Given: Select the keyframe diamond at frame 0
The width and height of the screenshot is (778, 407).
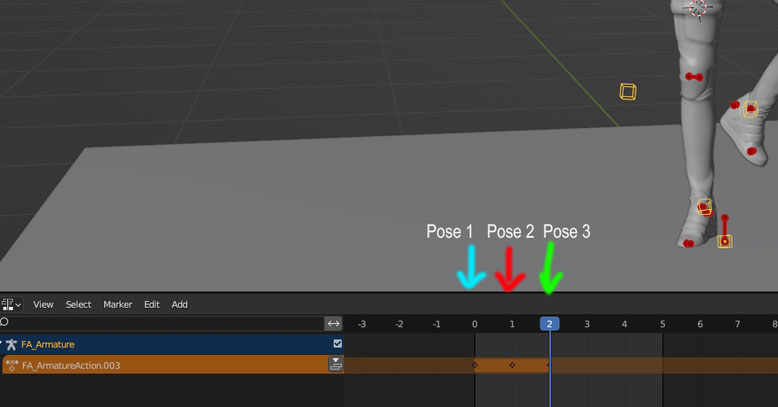Looking at the screenshot, I should tap(474, 365).
